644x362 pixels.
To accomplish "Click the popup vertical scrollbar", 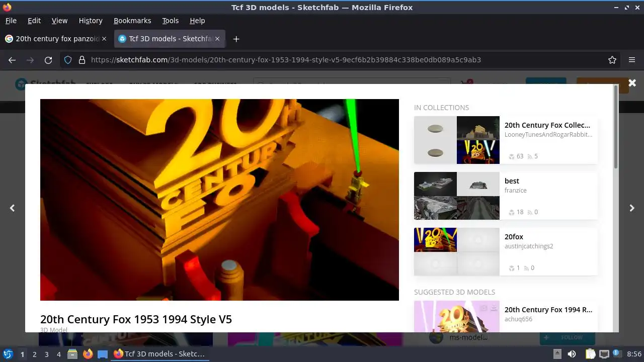I will click(x=615, y=128).
